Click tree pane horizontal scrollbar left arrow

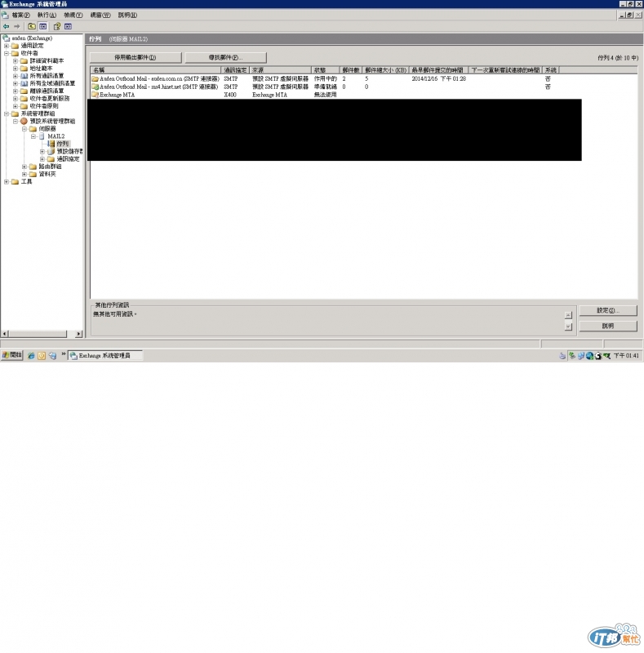click(5, 334)
